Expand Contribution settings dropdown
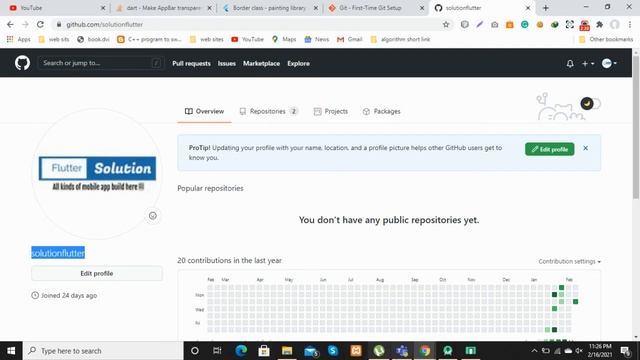Screen dimensions: 640x360 569,261
